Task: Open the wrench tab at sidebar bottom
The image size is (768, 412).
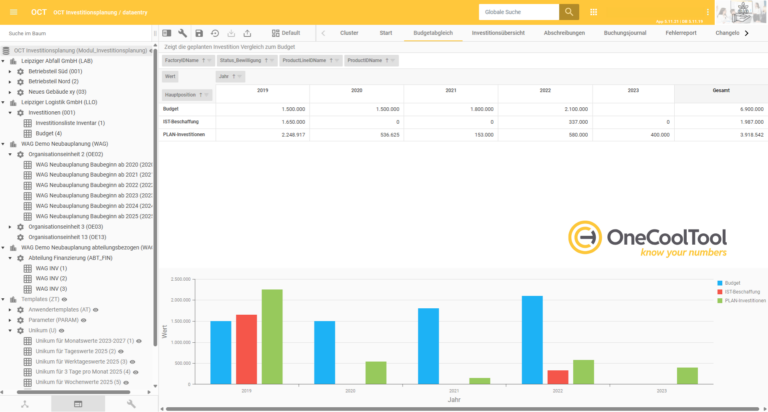Action: 131,403
